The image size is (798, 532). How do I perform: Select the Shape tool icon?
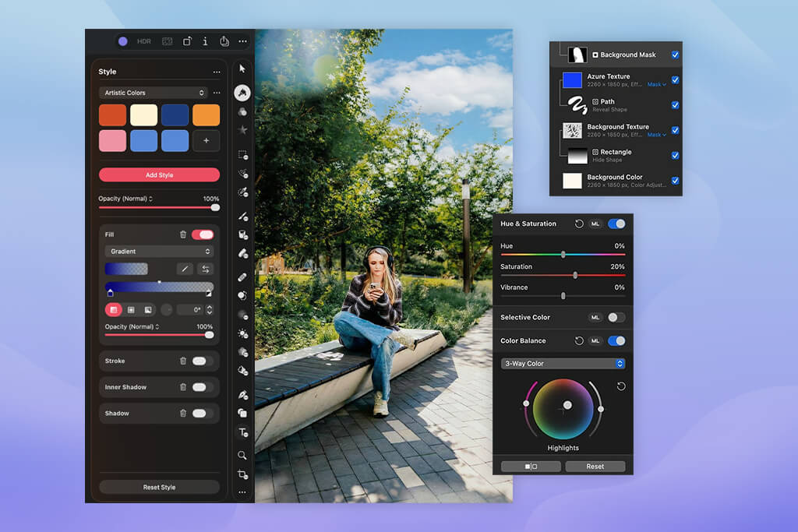point(243,413)
